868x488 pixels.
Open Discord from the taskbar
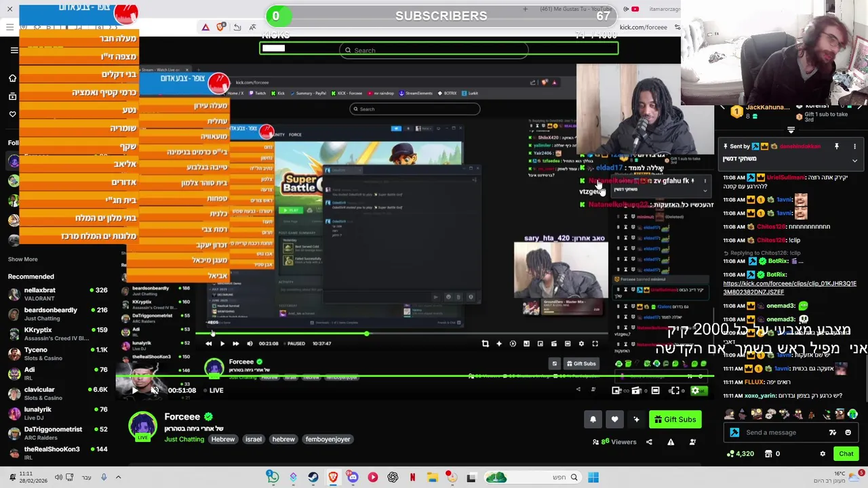[x=353, y=478]
